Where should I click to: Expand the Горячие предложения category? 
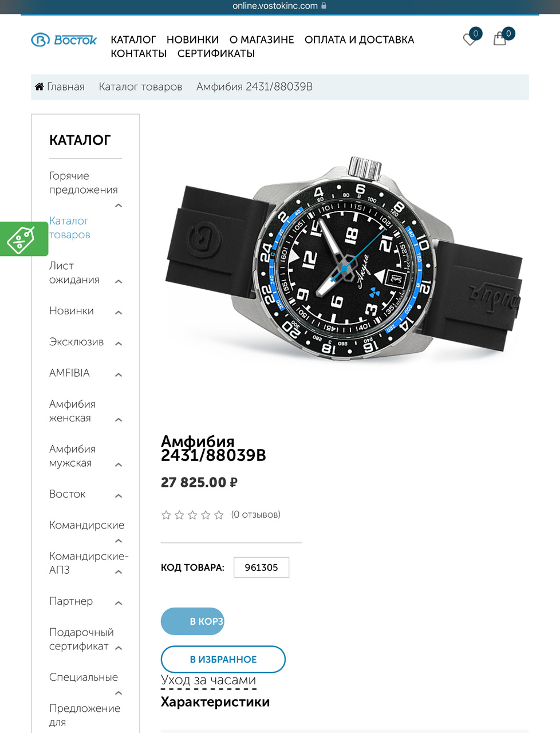(119, 206)
